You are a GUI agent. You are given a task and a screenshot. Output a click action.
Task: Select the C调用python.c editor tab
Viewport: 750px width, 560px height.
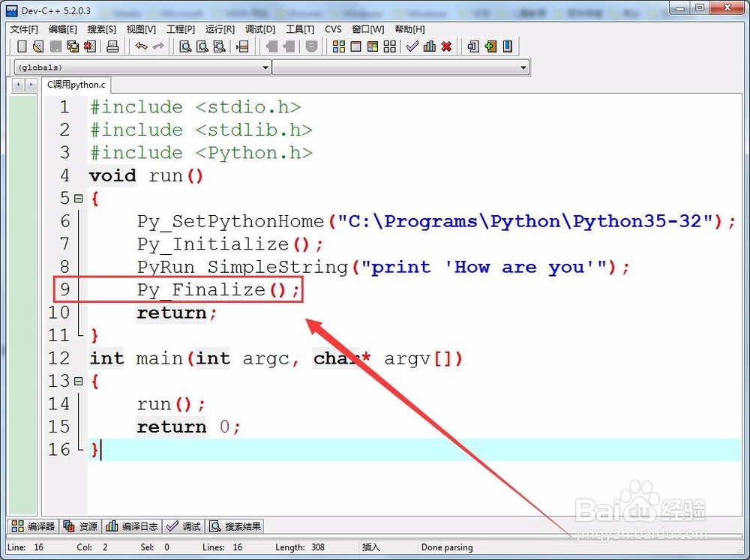pyautogui.click(x=75, y=85)
